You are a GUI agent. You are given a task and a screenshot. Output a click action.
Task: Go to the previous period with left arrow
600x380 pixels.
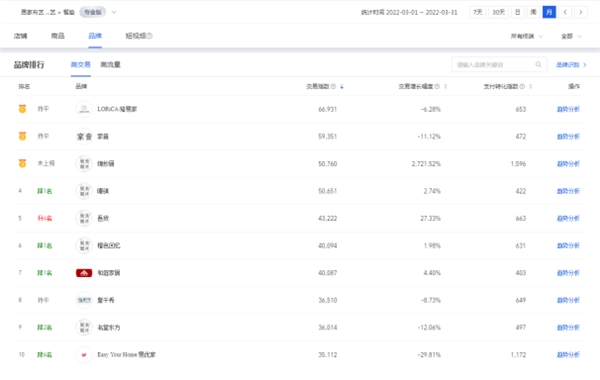tap(565, 12)
